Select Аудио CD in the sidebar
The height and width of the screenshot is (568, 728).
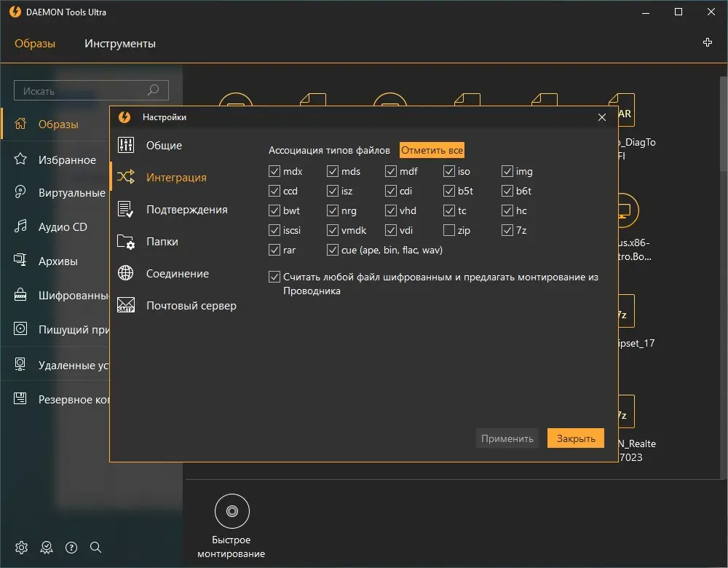[63, 226]
